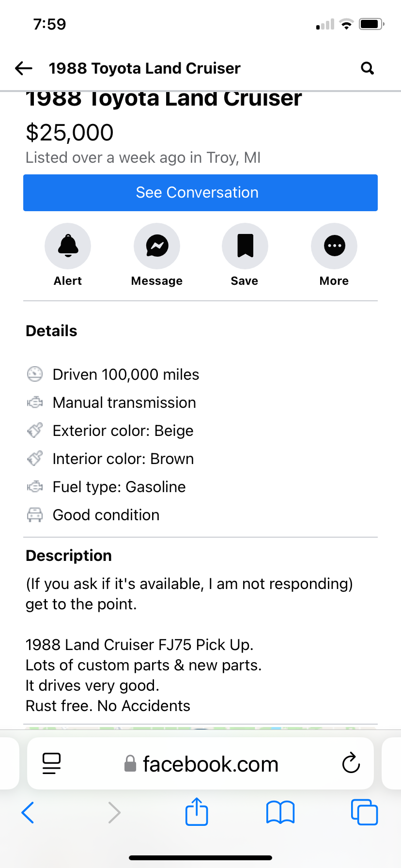Open Messenger via the Message icon
Viewport: 401px width, 868px height.
point(157,246)
